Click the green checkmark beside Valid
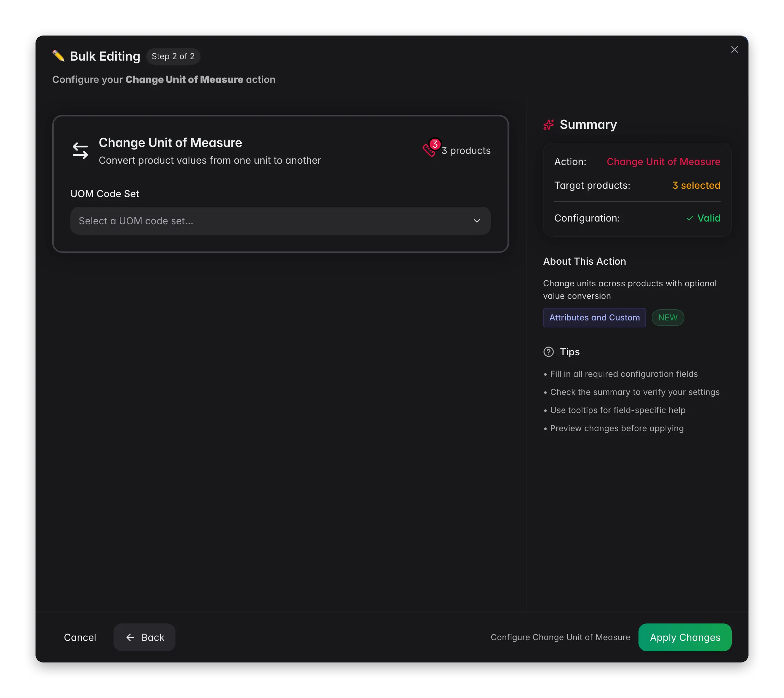 tap(690, 218)
